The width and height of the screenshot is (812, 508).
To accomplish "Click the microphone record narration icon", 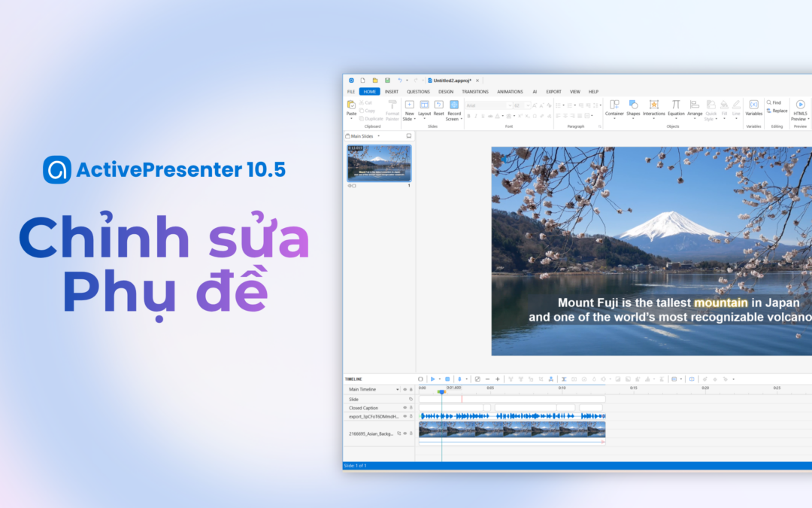I will coord(459,379).
